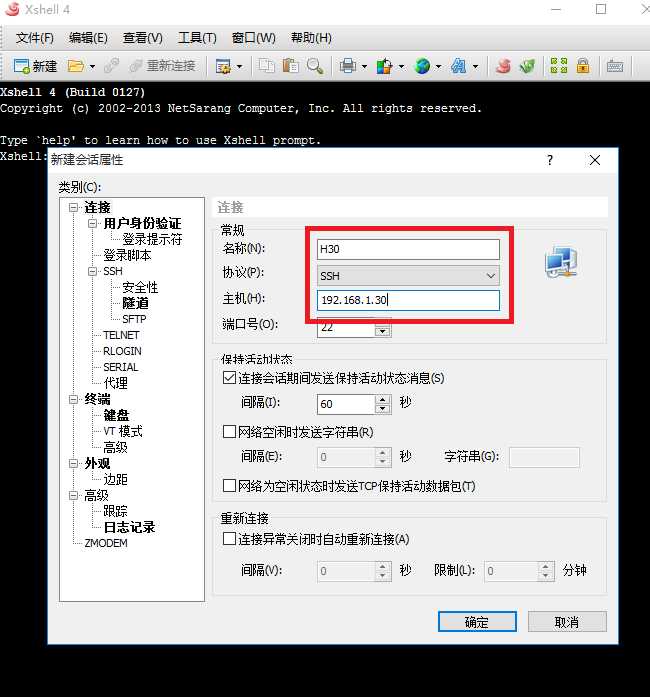This screenshot has width=650, height=697.
Task: Open the session properties icon
Action: (x=223, y=66)
